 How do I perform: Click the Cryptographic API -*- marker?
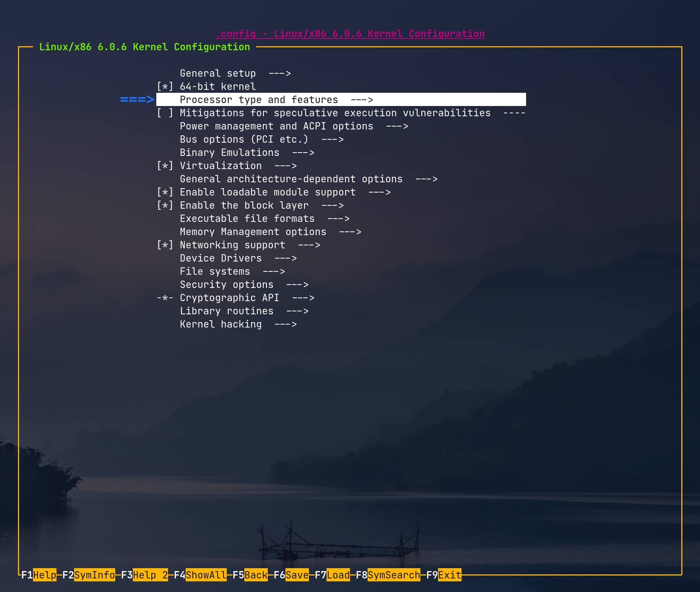165,298
